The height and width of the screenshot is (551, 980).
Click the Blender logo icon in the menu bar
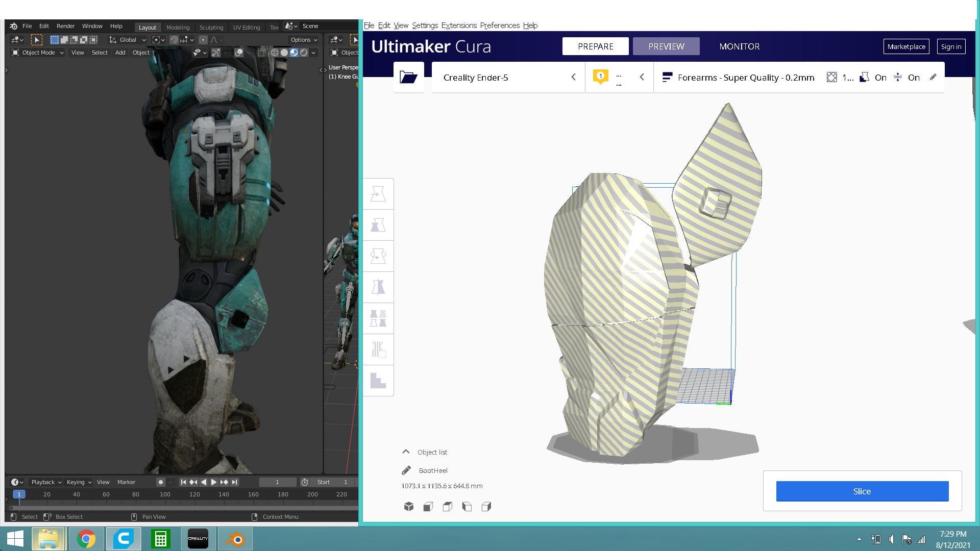[14, 26]
